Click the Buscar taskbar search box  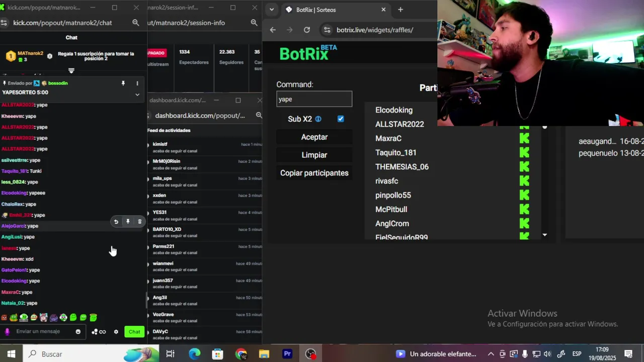91,354
